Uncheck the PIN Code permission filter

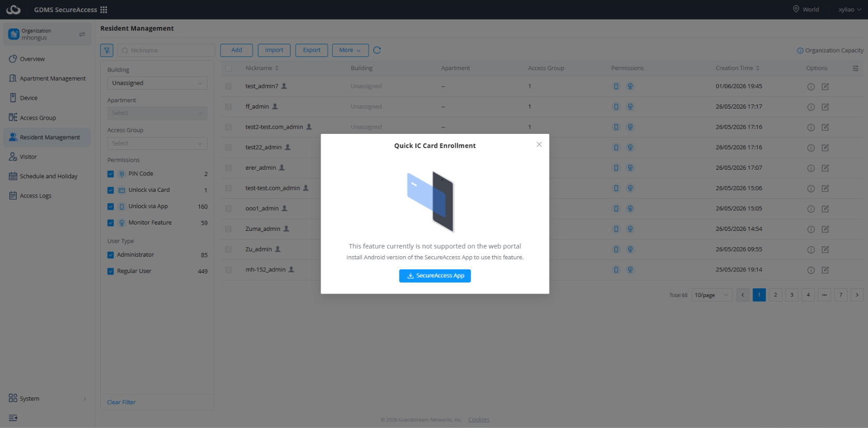(x=111, y=174)
